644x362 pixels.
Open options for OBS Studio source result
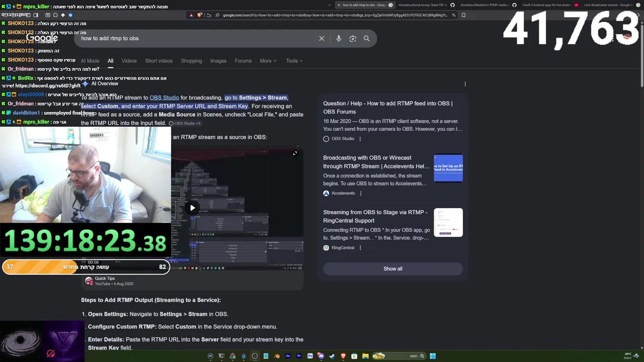(360, 139)
